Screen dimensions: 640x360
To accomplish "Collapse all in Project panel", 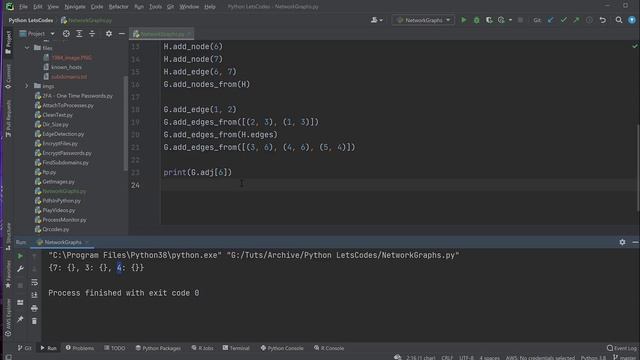I will 92,34.
